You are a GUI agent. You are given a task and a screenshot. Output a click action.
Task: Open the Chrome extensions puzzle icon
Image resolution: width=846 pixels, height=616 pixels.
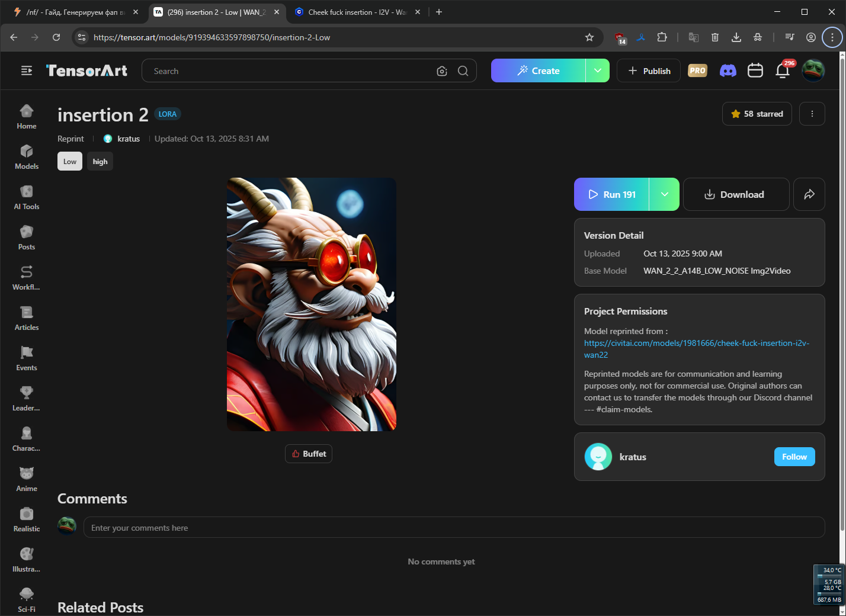pos(662,37)
